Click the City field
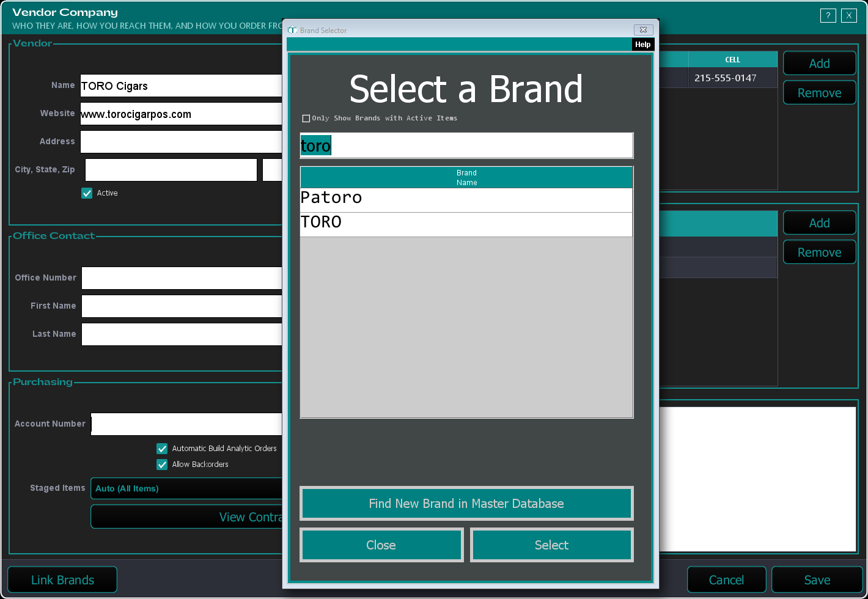Image resolution: width=868 pixels, height=599 pixels. click(x=171, y=170)
